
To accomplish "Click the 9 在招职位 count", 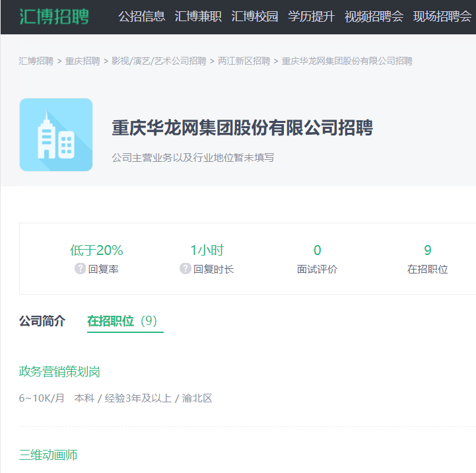I will pos(428,250).
